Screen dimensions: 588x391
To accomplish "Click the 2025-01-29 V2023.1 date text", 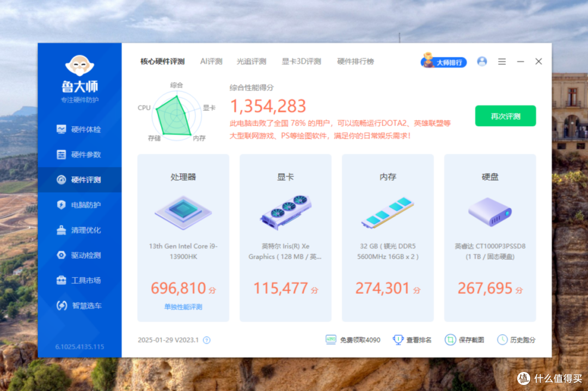I will tap(168, 340).
